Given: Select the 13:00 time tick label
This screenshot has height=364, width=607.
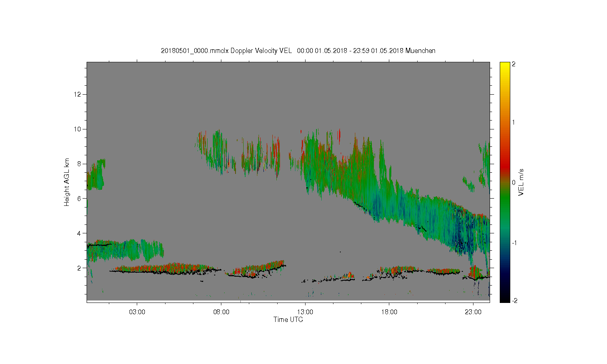Looking at the screenshot, I should (305, 312).
